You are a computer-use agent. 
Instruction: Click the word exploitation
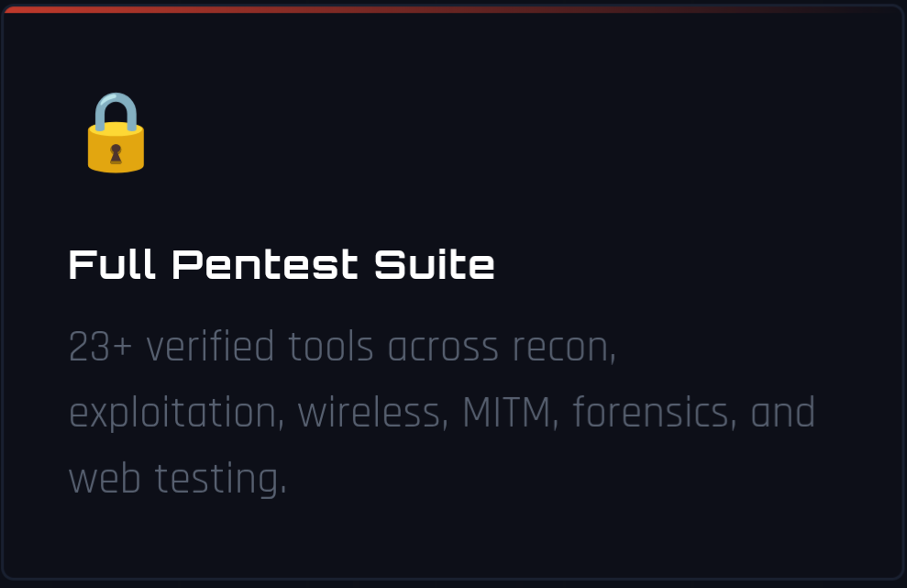172,413
